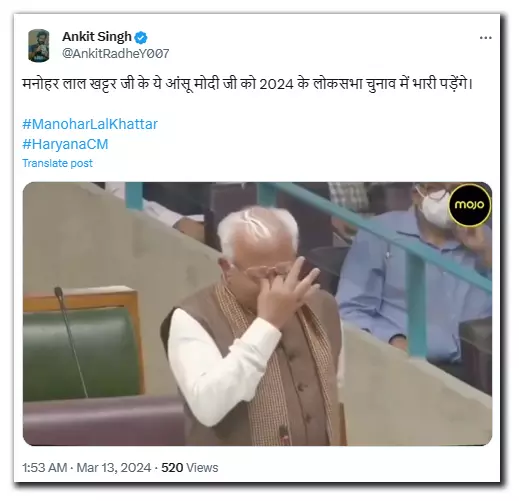Open Ankit Singh's profile avatar
Screen dimensions: 519x501
tap(39, 45)
